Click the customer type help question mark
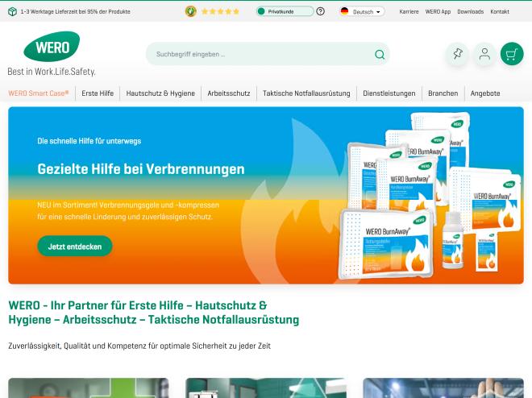The image size is (532, 398). (x=320, y=11)
